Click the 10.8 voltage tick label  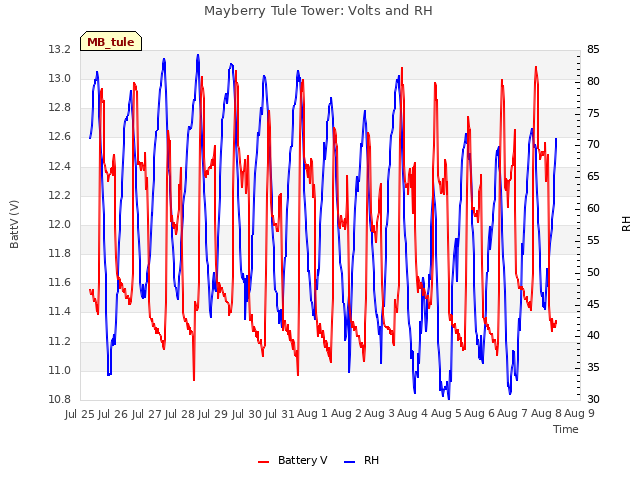[x=60, y=400]
